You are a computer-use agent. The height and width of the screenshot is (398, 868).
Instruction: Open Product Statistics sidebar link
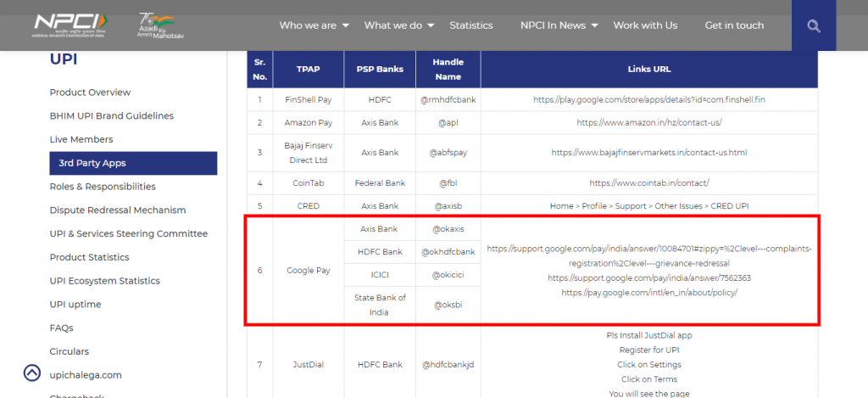pos(90,257)
